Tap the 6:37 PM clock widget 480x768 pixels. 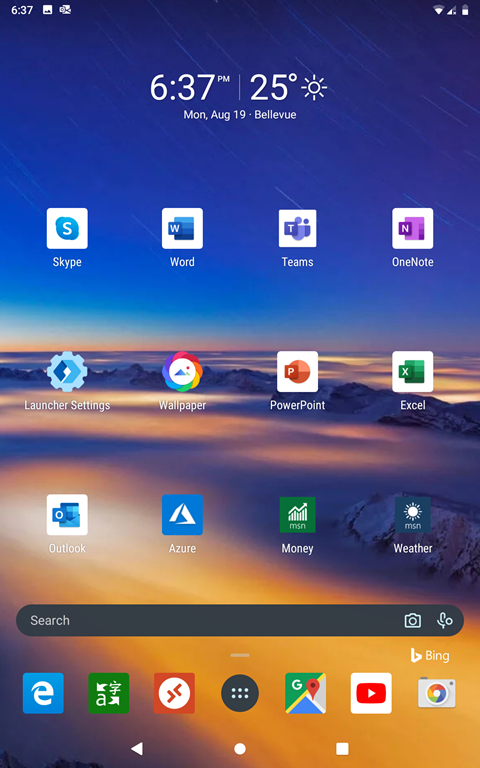(x=190, y=88)
